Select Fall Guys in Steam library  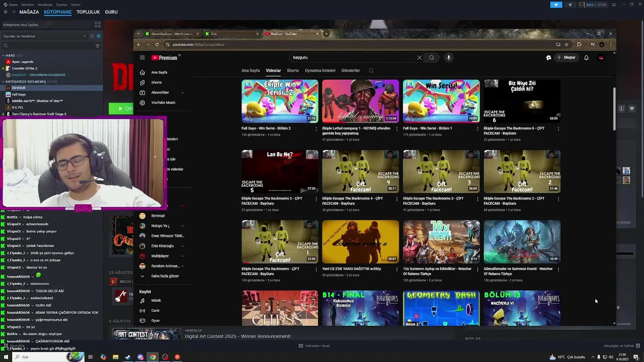(19, 95)
